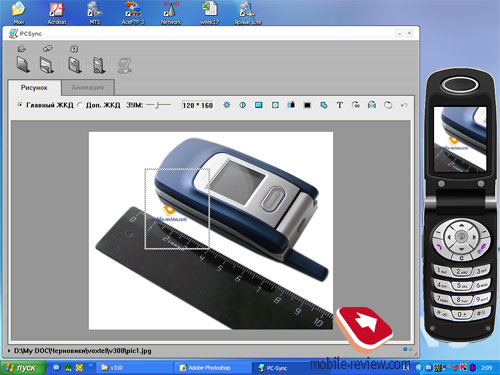
Task: Select the Доп. ЖКД radio button
Action: 80,105
